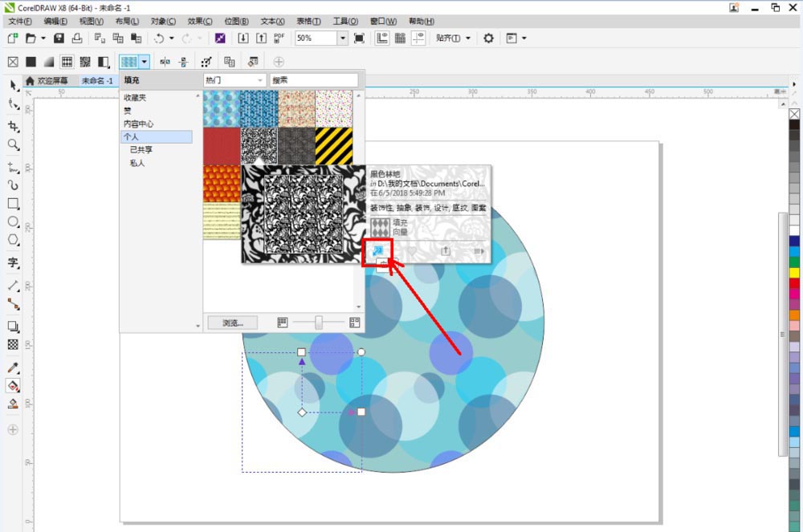Click the 搜索 search field
803x532 pixels.
click(314, 80)
